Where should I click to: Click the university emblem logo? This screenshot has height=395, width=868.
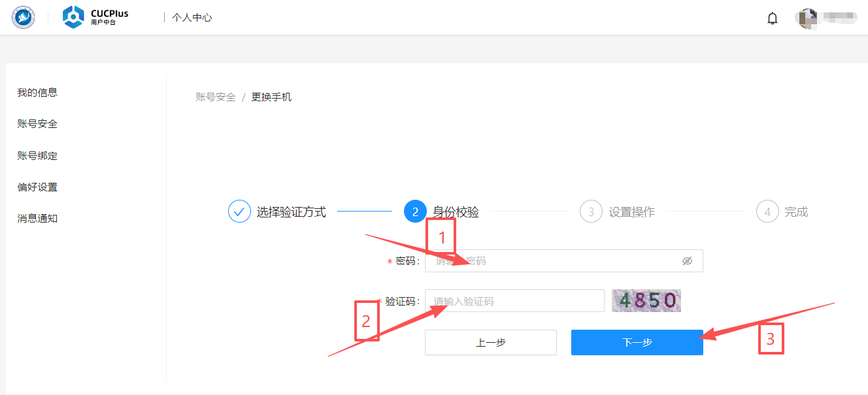24,18
